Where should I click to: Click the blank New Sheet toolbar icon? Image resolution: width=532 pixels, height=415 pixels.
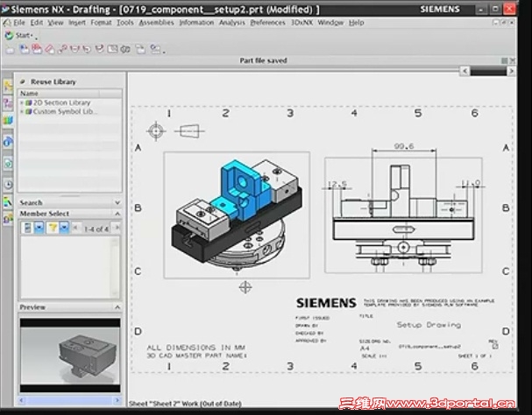pyautogui.click(x=11, y=50)
